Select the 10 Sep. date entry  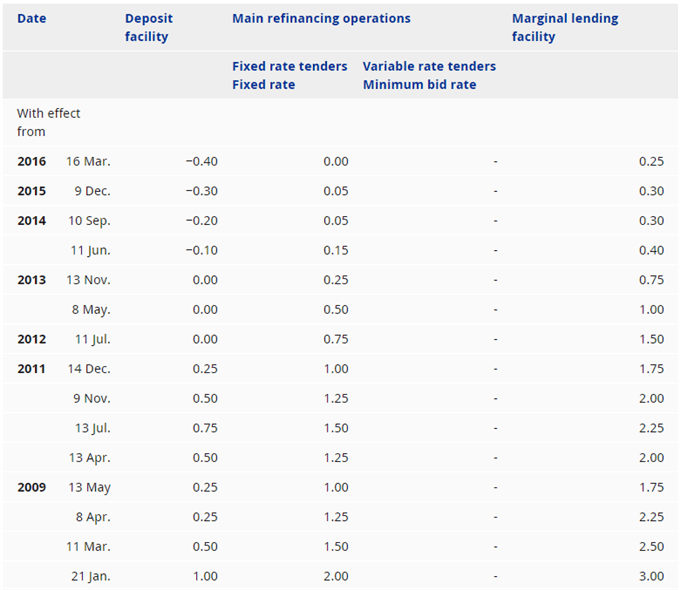(x=89, y=221)
